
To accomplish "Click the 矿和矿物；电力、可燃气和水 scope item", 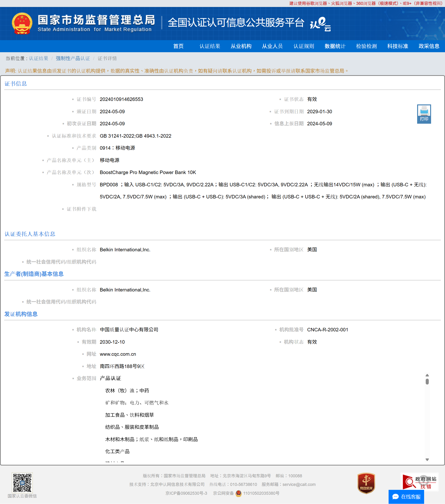I will [x=137, y=403].
